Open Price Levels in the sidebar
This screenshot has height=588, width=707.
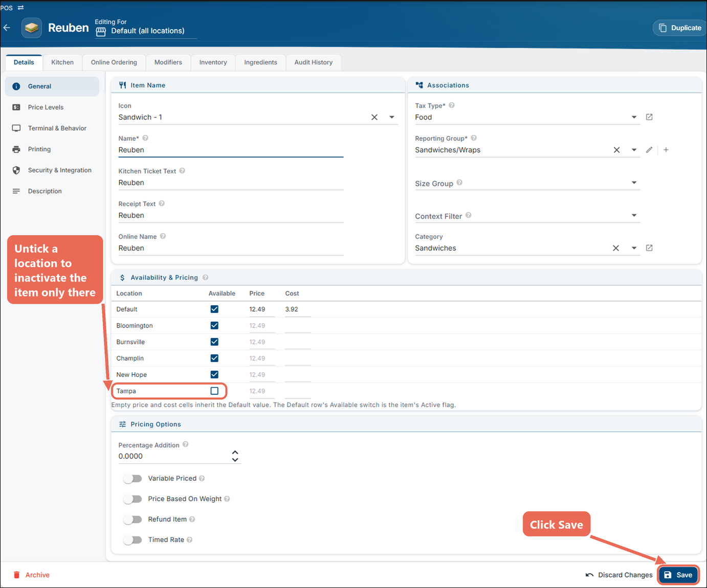(52, 107)
